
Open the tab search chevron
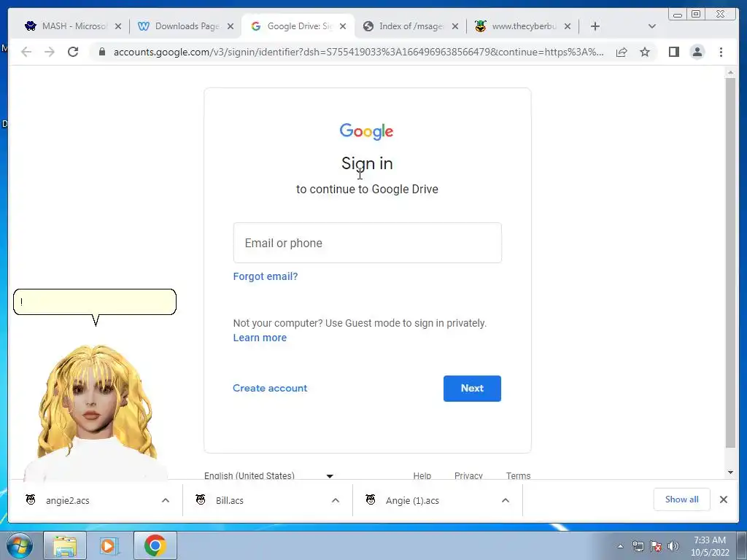652,26
